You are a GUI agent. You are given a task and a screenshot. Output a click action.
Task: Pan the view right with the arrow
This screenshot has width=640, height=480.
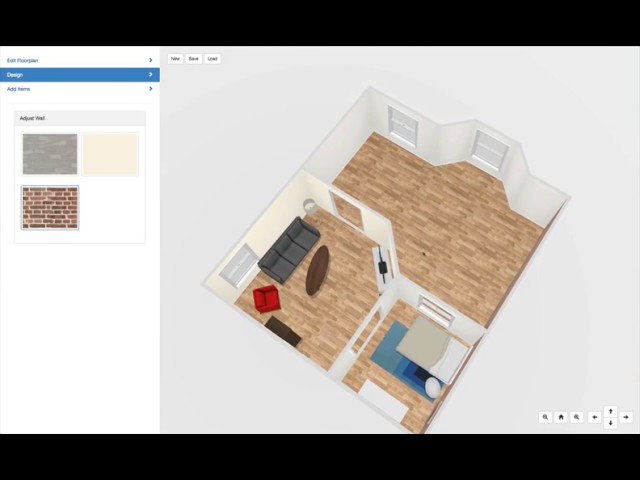click(x=626, y=417)
